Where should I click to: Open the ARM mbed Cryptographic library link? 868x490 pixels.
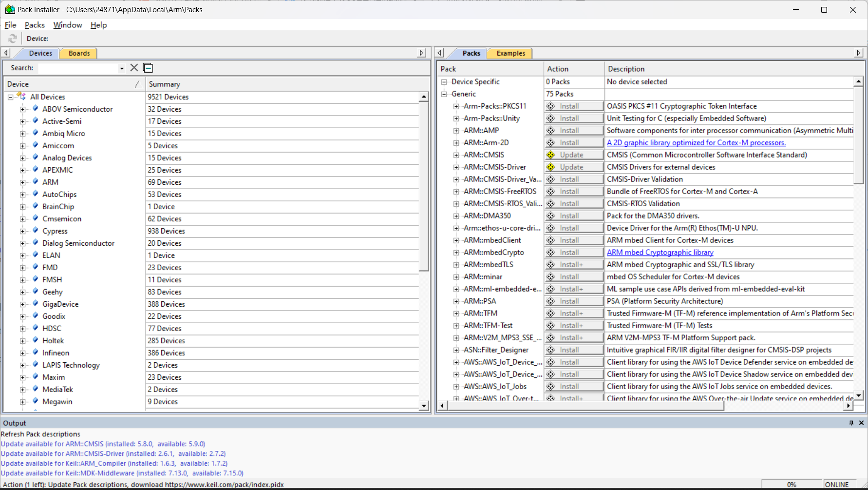coord(660,252)
